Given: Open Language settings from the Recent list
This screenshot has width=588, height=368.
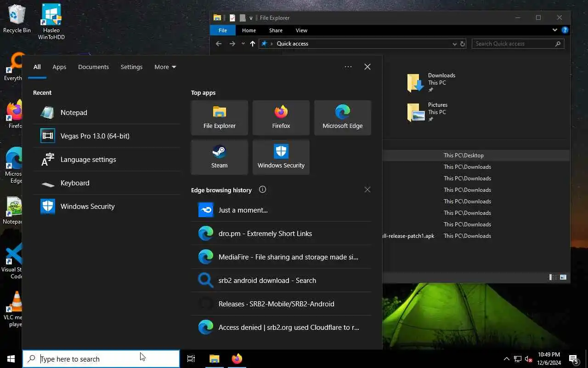Looking at the screenshot, I should [x=107, y=159].
